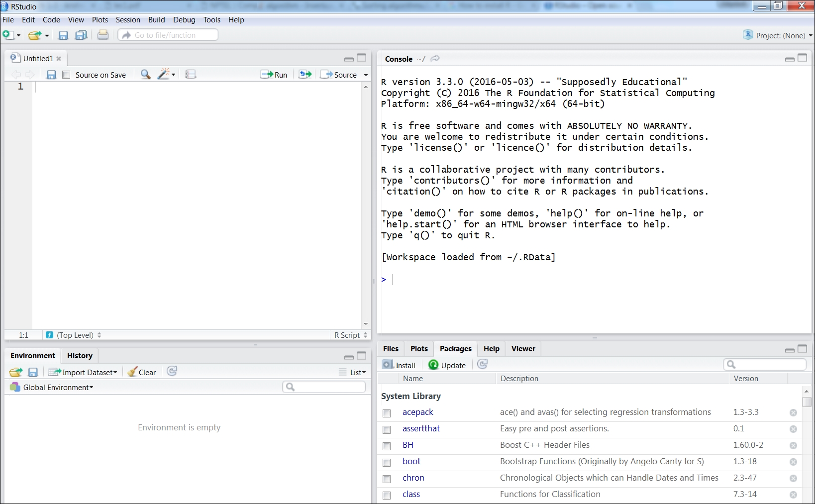Check the class package checkbox
This screenshot has height=504, width=815.
[387, 495]
